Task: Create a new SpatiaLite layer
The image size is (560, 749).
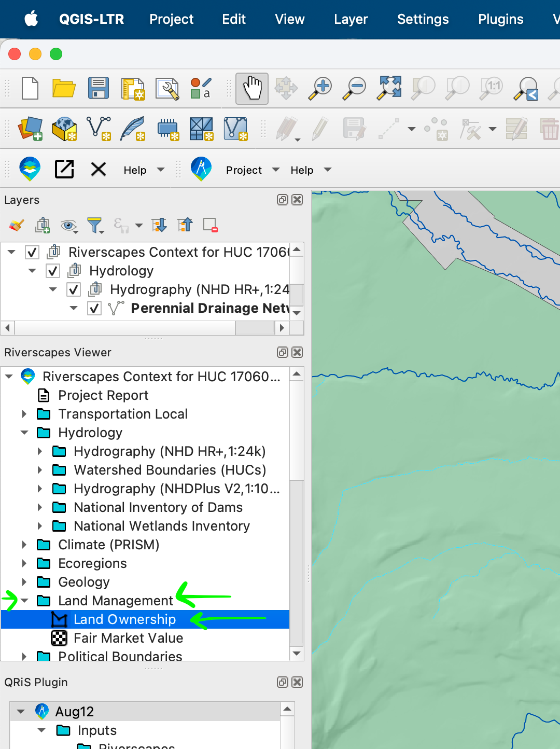Action: pyautogui.click(x=133, y=129)
